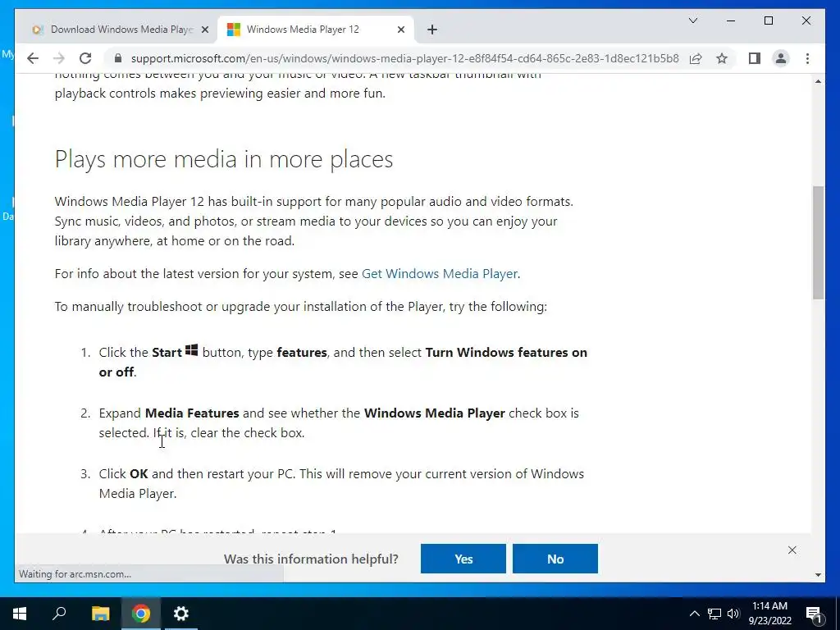The image size is (840, 630).
Task: Click the Windows Start logo in step 1
Action: [191, 350]
